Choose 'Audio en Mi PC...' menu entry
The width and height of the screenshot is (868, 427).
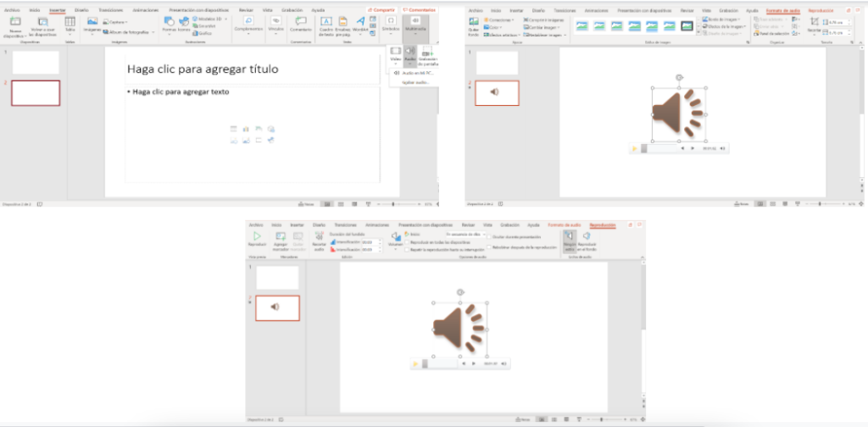414,73
